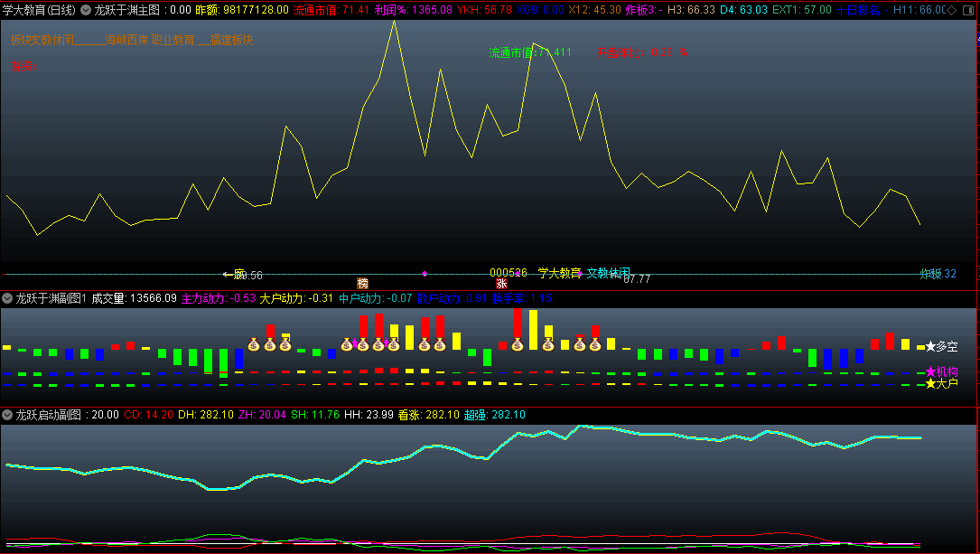
Task: Expand the 龙跃启动副图 indicator chevron
Action: click(x=7, y=415)
